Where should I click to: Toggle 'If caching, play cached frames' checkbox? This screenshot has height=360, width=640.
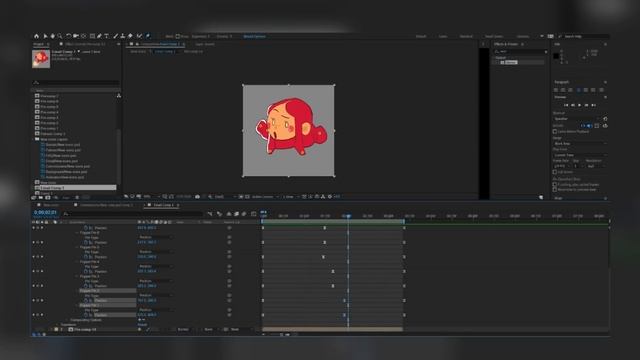[x=555, y=184]
